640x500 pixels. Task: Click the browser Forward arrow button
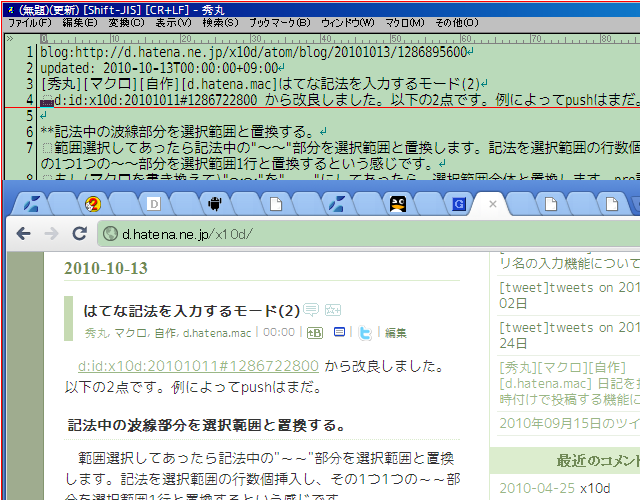coord(50,234)
